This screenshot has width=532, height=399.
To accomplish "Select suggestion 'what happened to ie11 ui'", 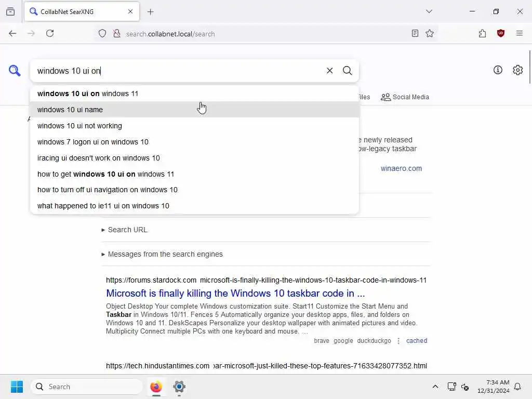I will coord(194,206).
